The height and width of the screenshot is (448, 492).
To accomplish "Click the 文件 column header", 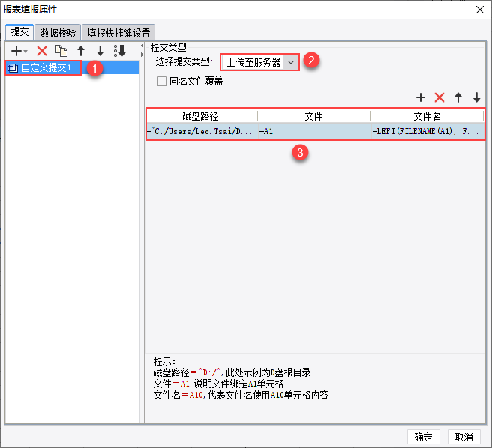I will coord(314,116).
